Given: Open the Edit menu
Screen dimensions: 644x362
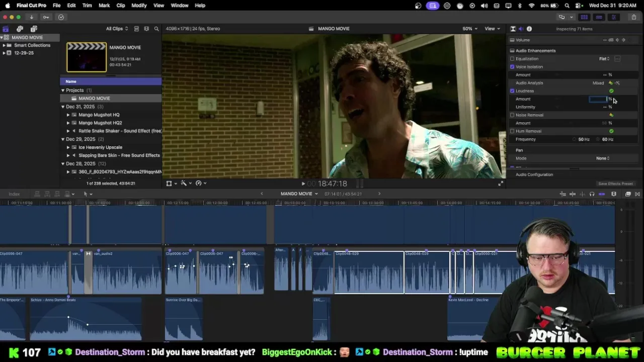Looking at the screenshot, I should pyautogui.click(x=71, y=6).
